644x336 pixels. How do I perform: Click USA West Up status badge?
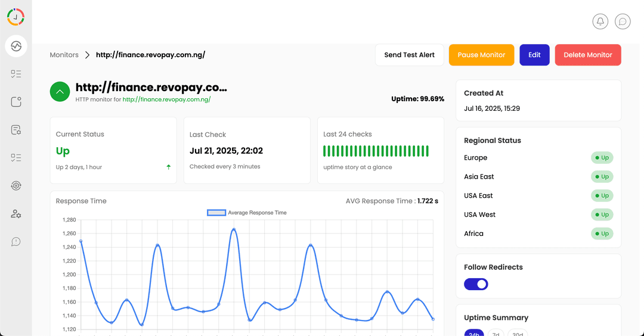(602, 214)
